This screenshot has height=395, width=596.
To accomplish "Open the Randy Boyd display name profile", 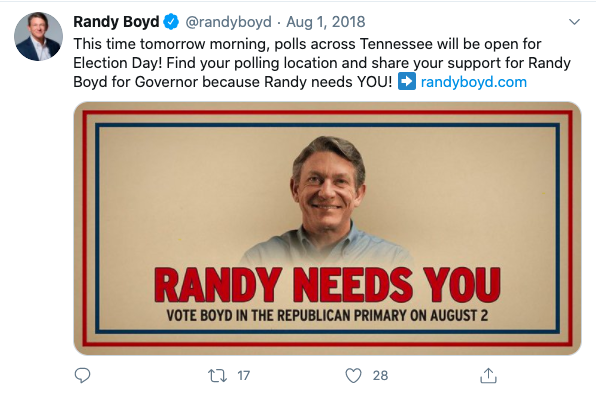I will [x=116, y=22].
